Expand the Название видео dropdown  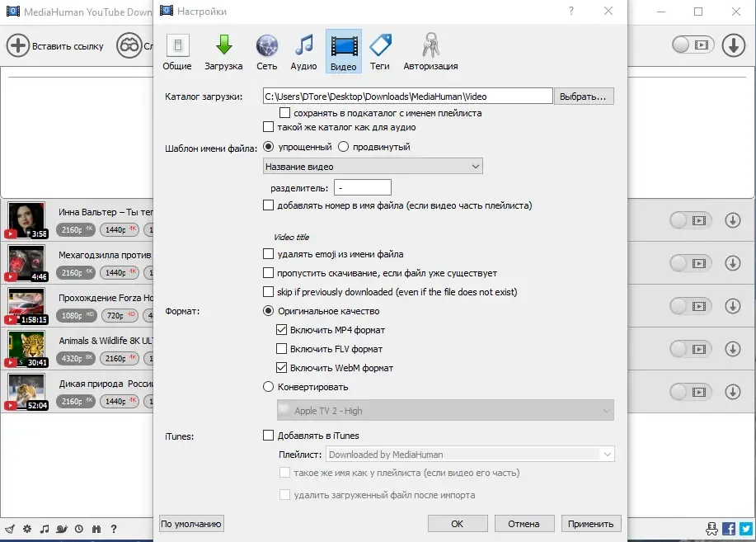click(x=373, y=166)
